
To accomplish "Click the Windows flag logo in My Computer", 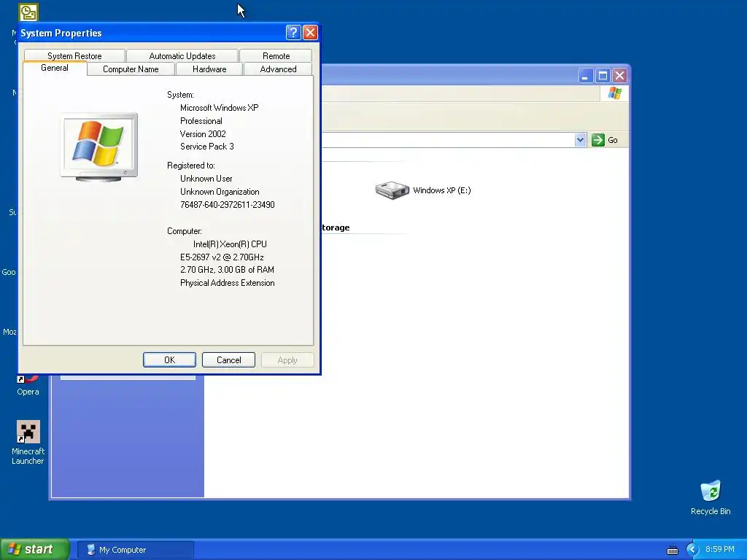I will click(x=614, y=93).
